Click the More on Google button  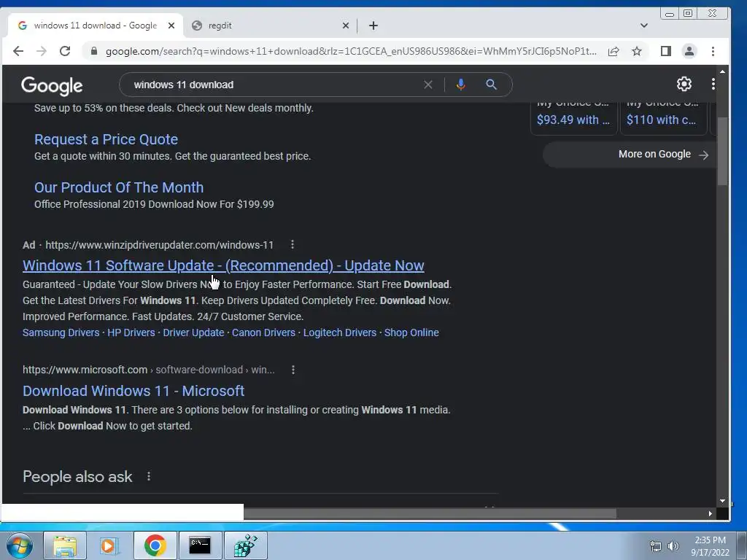coord(630,155)
